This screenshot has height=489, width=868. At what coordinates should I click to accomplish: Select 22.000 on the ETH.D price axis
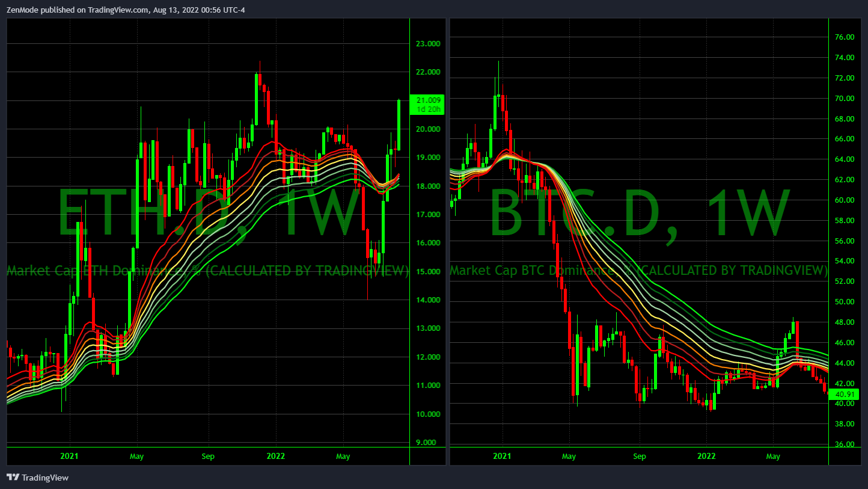pos(429,72)
